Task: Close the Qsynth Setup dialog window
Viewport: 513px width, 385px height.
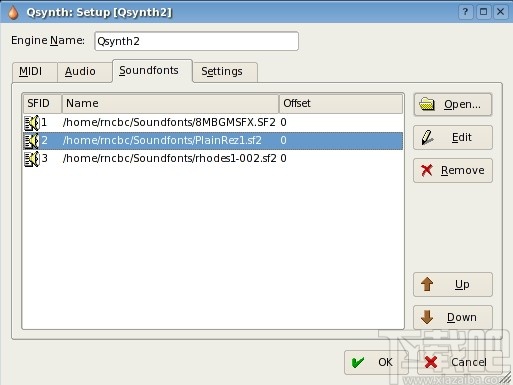Action: coord(501,12)
